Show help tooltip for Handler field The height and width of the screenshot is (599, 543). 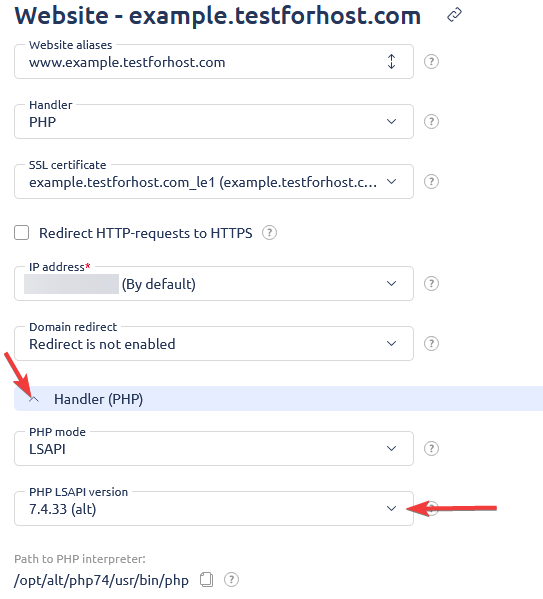431,121
